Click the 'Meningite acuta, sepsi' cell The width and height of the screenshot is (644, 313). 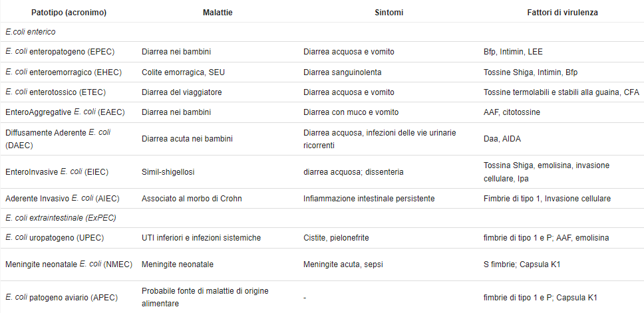coord(343,264)
